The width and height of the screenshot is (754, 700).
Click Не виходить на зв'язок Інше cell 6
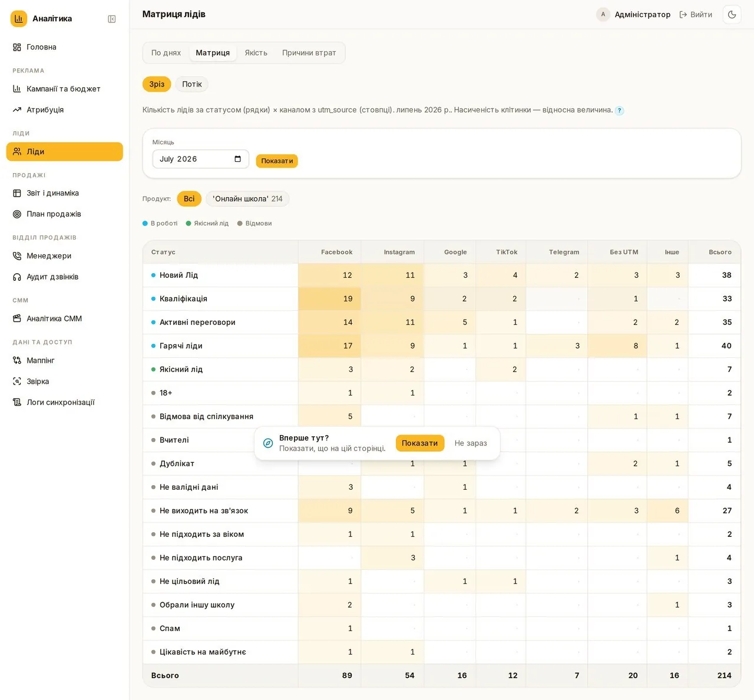(667, 510)
